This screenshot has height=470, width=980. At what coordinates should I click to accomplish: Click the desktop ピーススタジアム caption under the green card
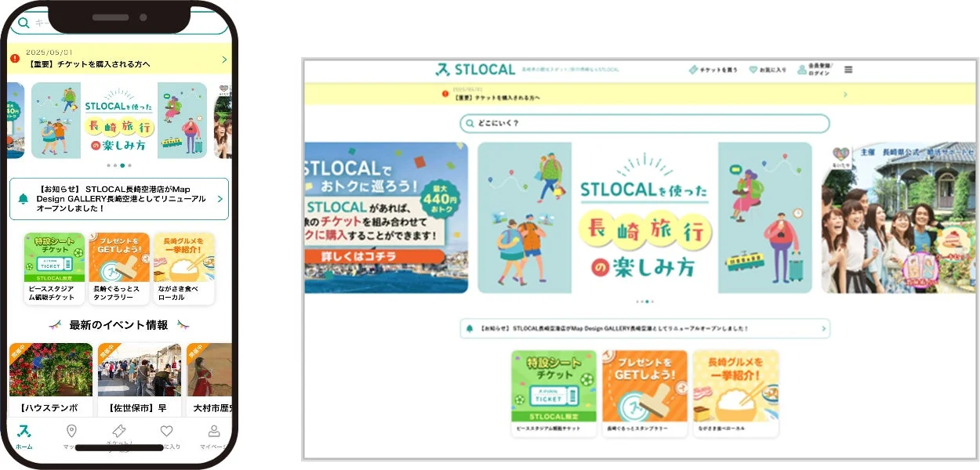[x=548, y=430]
